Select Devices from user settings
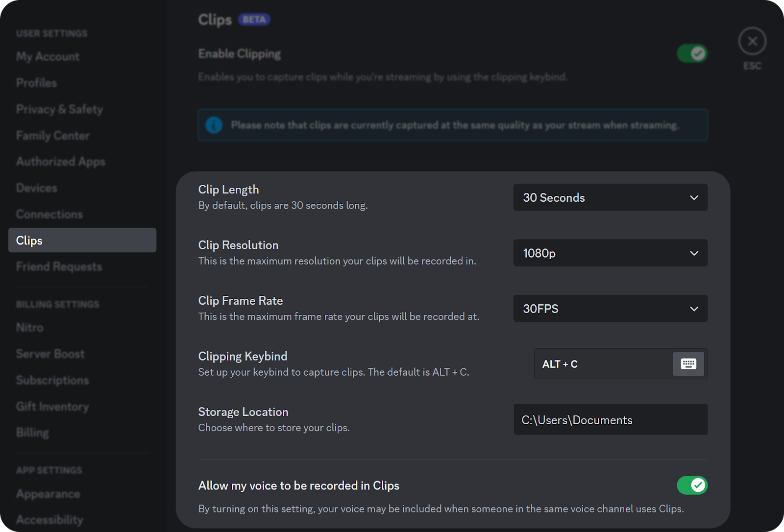This screenshot has height=532, width=784. [x=36, y=188]
